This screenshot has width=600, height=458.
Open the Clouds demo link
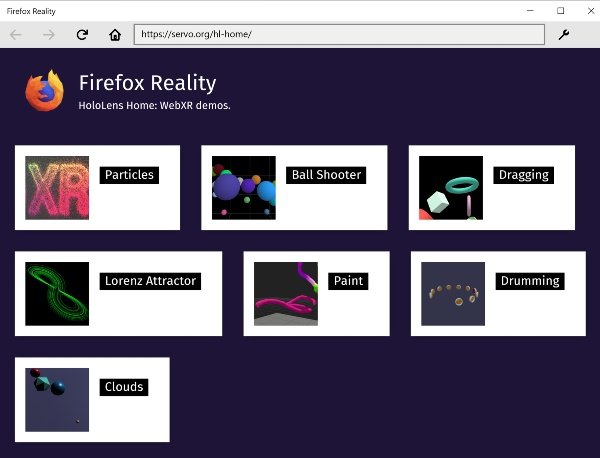(124, 387)
